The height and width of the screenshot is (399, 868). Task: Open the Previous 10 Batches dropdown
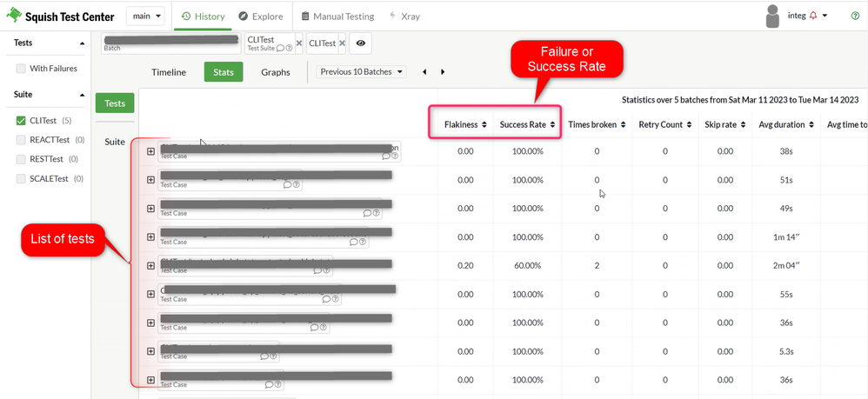pyautogui.click(x=361, y=72)
